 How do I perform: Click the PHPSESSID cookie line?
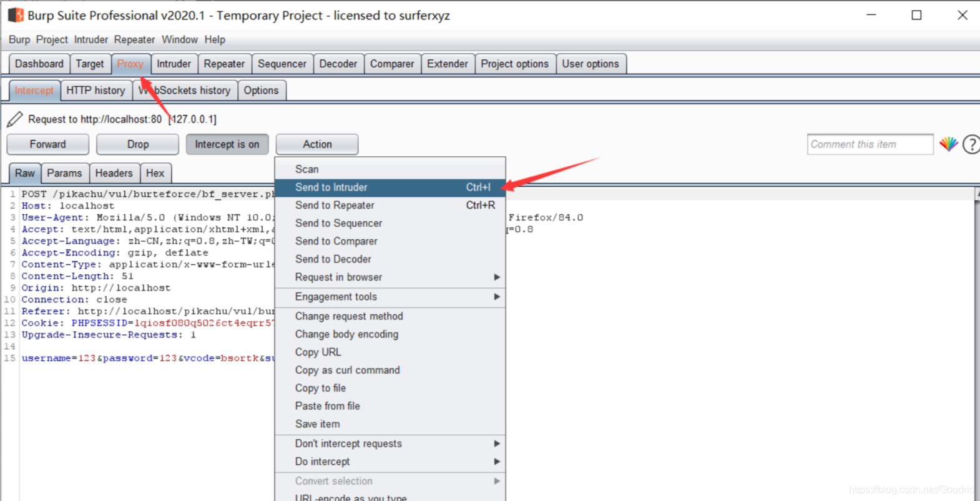click(148, 323)
